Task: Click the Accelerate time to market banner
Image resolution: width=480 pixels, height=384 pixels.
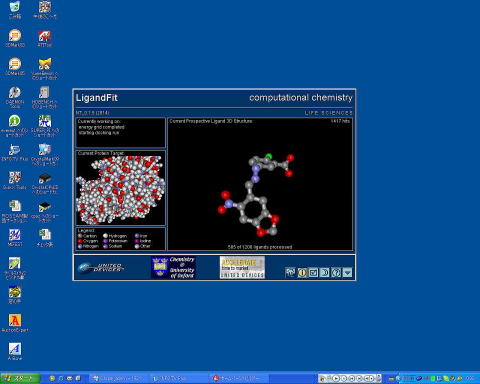Action: coord(242,267)
